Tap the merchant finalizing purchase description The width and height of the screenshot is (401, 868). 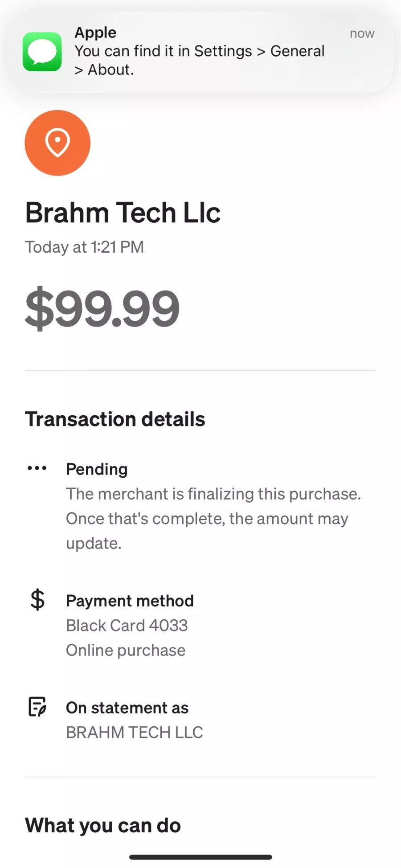(213, 519)
